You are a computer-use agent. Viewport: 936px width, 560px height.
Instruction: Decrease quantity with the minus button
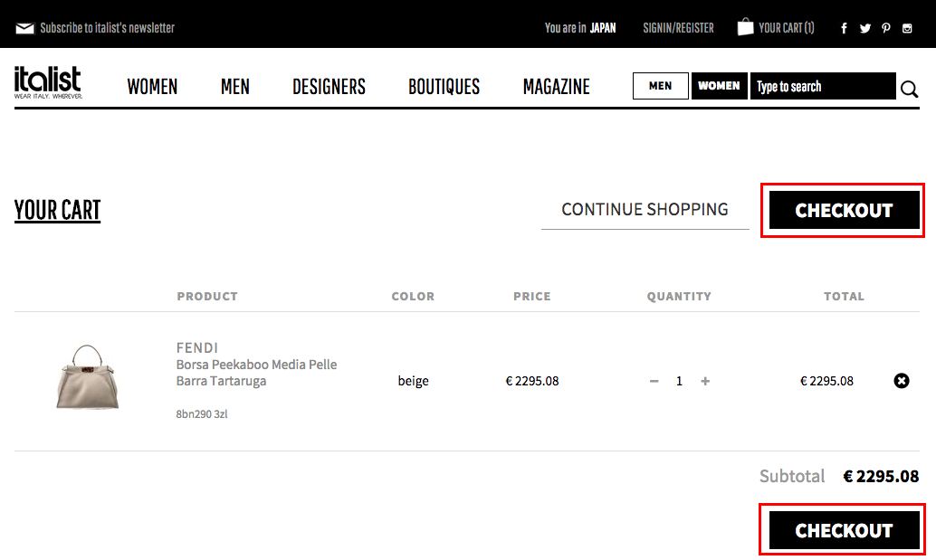[654, 381]
